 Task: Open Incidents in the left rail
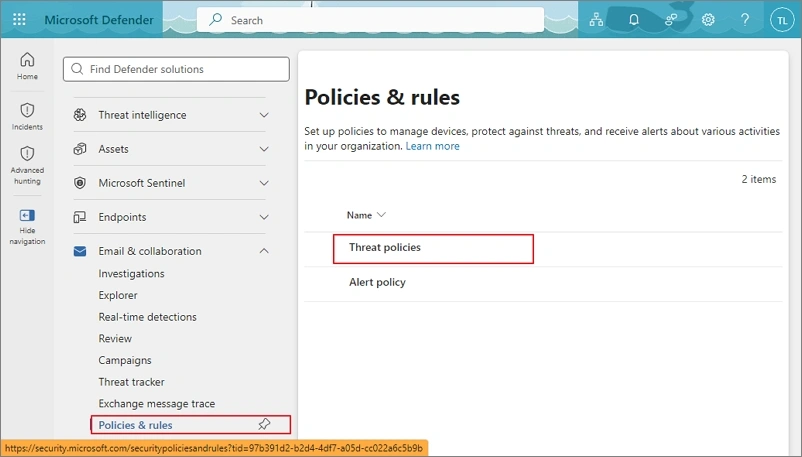[x=27, y=117]
